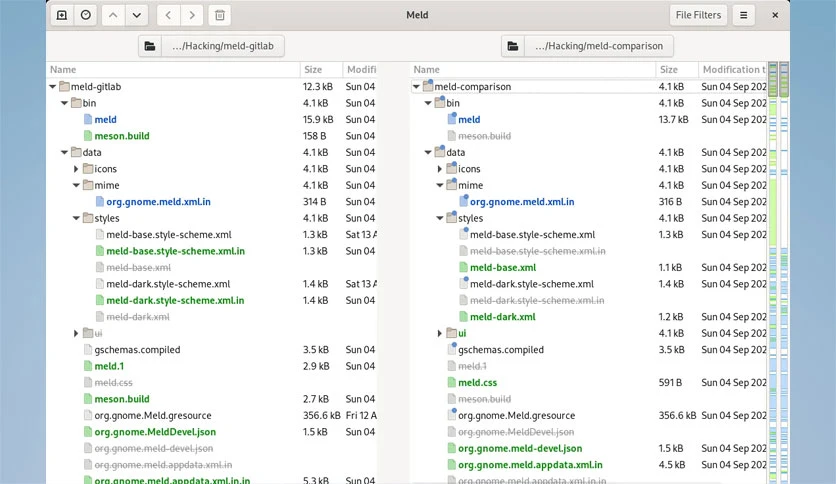Select meld file in left bin folder

pyautogui.click(x=105, y=119)
